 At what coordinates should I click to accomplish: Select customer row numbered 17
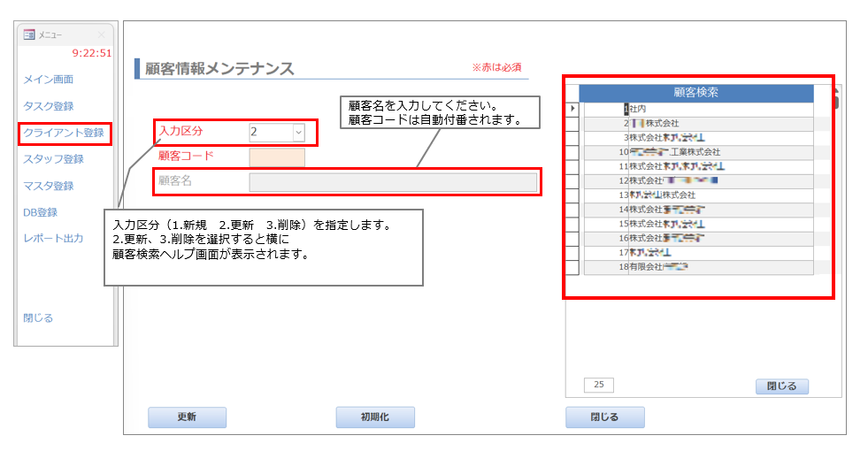click(x=699, y=253)
